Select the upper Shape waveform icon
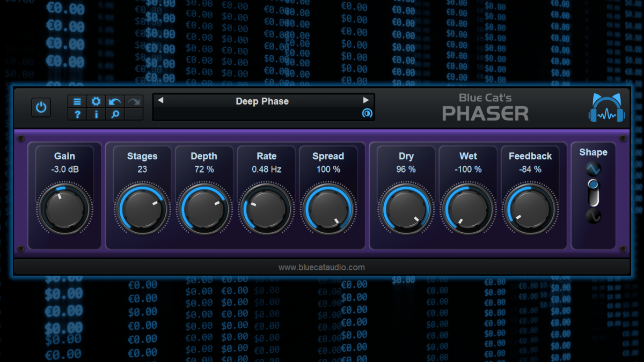This screenshot has height=362, width=644. coord(593,169)
